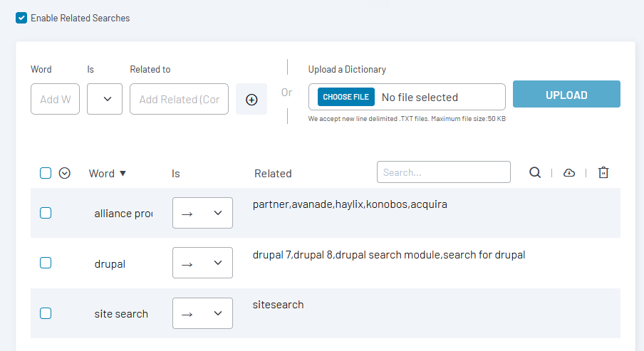Sort by the Word column arrow

(123, 173)
